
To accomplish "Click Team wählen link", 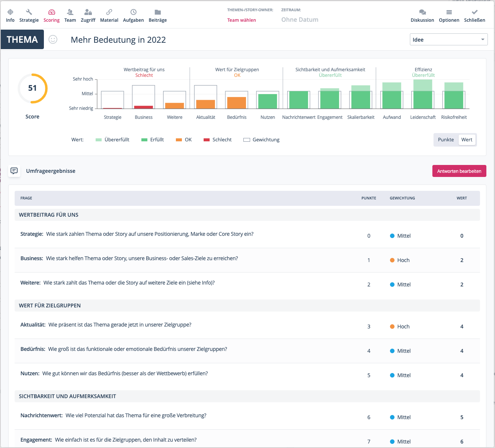I will click(241, 20).
